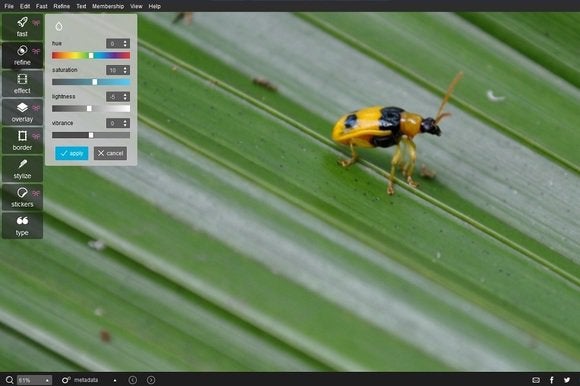Open the border tools
The width and height of the screenshot is (580, 386).
click(22, 141)
